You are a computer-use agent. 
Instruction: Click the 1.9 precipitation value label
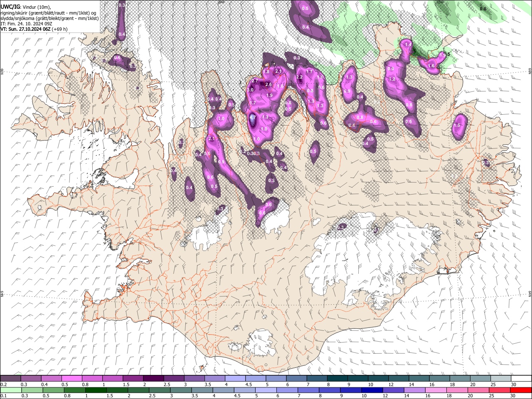pos(269,96)
